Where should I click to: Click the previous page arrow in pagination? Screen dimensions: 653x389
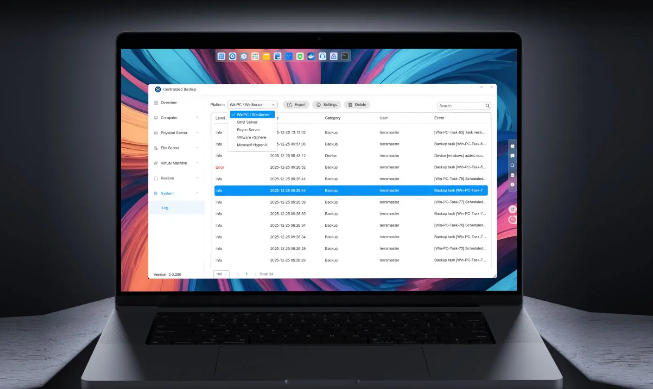point(237,274)
